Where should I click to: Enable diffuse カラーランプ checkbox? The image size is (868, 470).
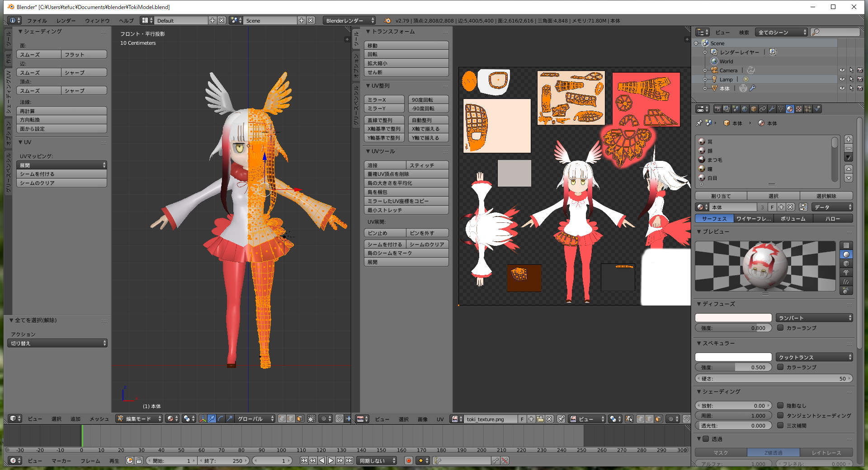tap(780, 328)
